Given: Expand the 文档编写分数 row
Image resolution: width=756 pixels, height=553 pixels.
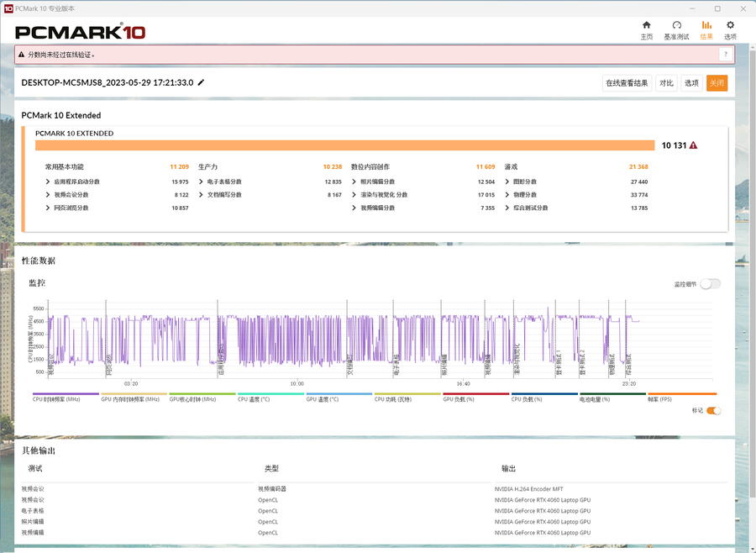Looking at the screenshot, I should click(201, 194).
